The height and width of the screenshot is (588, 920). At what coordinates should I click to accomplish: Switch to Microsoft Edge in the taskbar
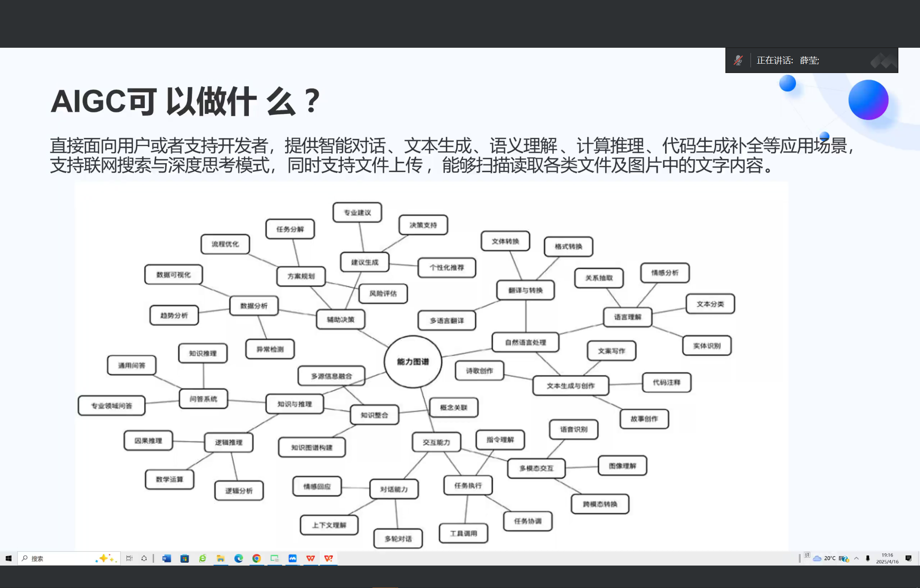(x=238, y=558)
